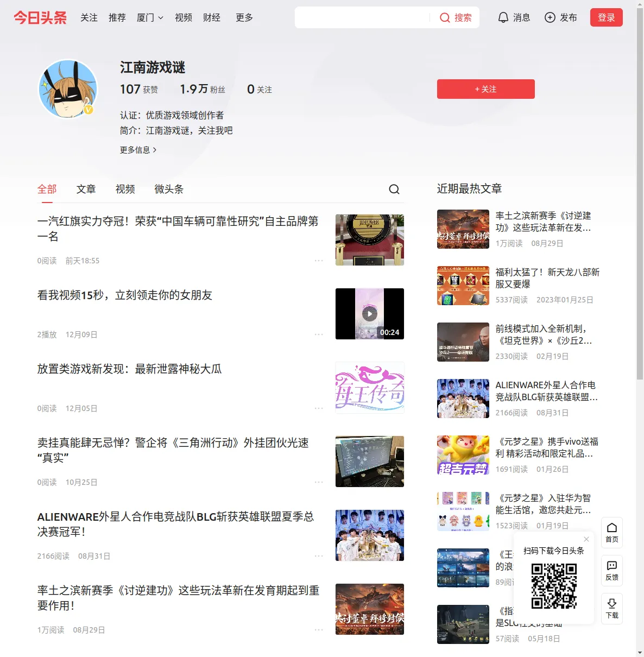Click the 搜索 search button text
This screenshot has height=657, width=644.
pyautogui.click(x=463, y=18)
